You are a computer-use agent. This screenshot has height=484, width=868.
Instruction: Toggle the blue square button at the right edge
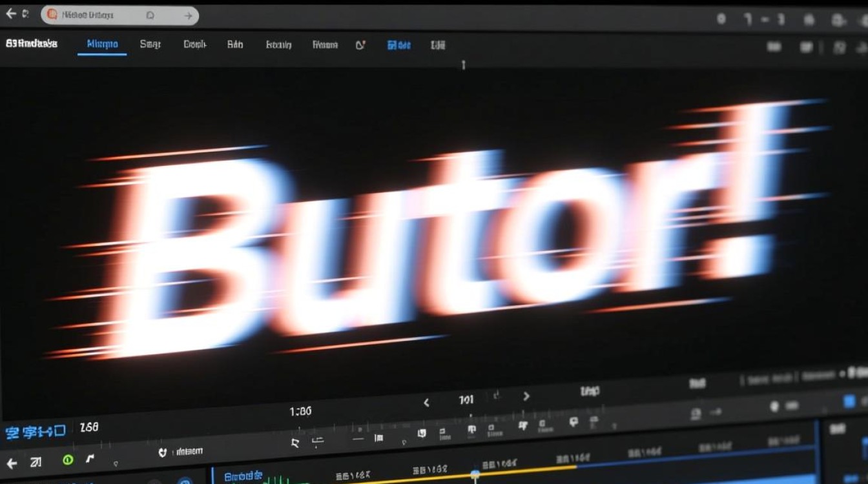(850, 401)
